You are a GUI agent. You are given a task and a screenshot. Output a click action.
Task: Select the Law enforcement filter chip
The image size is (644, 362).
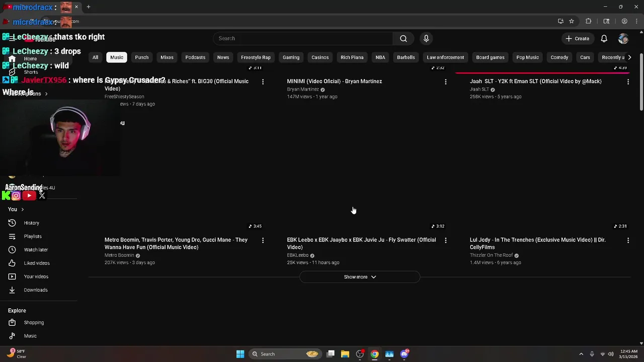point(445,57)
